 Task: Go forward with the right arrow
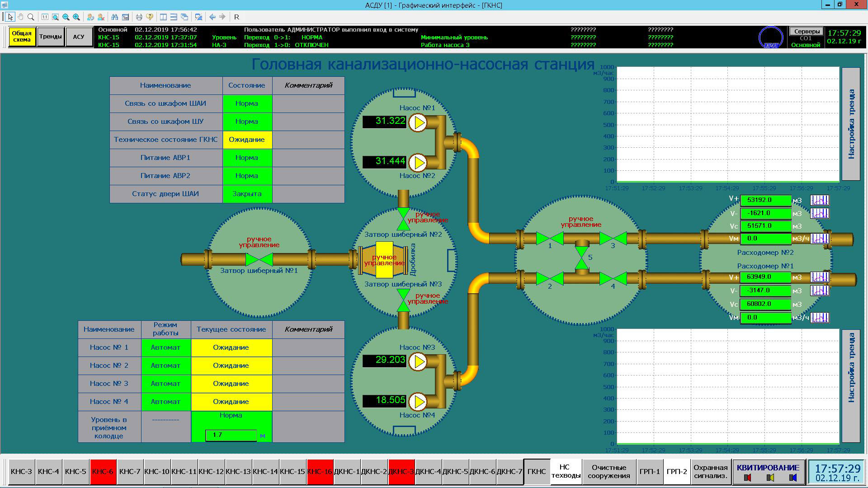point(222,17)
